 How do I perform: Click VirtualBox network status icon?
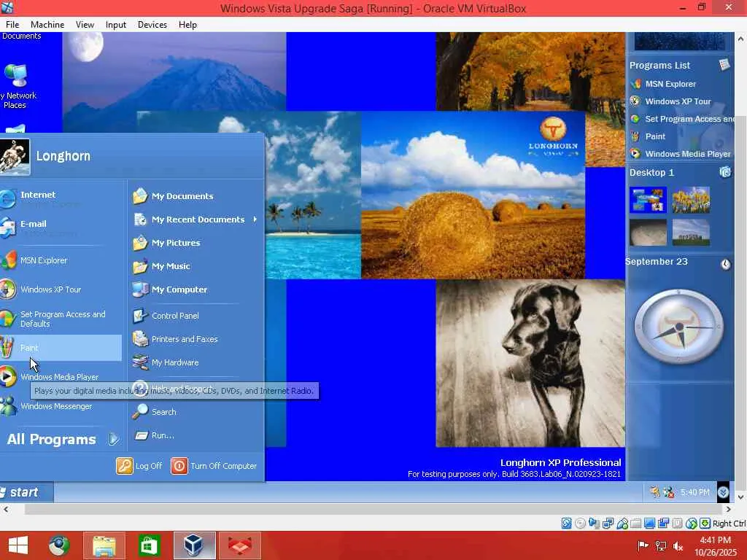point(608,524)
